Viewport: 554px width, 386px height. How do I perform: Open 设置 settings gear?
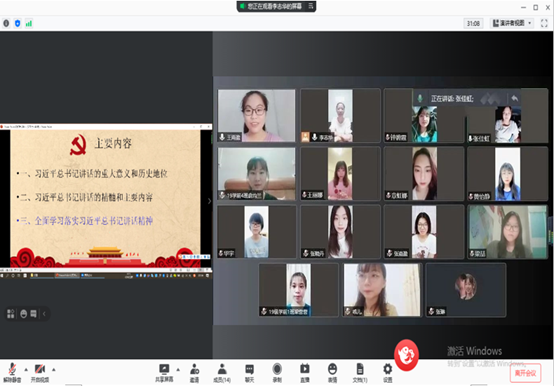click(388, 373)
